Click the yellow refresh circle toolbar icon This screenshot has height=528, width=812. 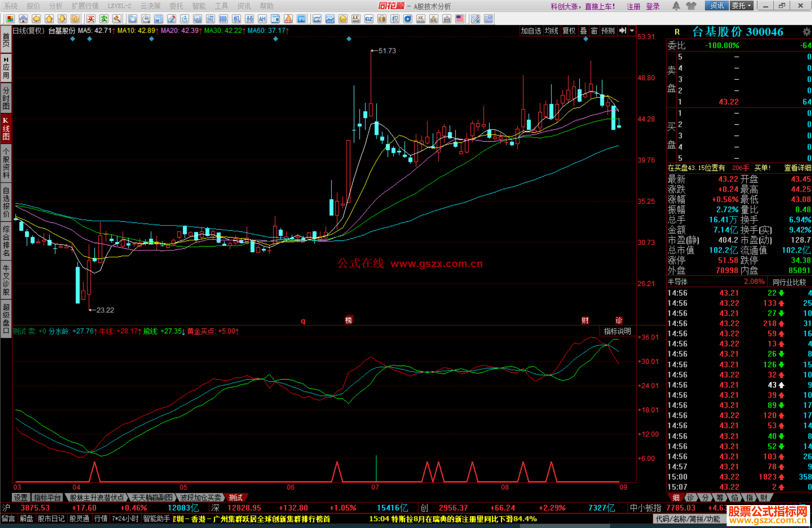click(75, 19)
